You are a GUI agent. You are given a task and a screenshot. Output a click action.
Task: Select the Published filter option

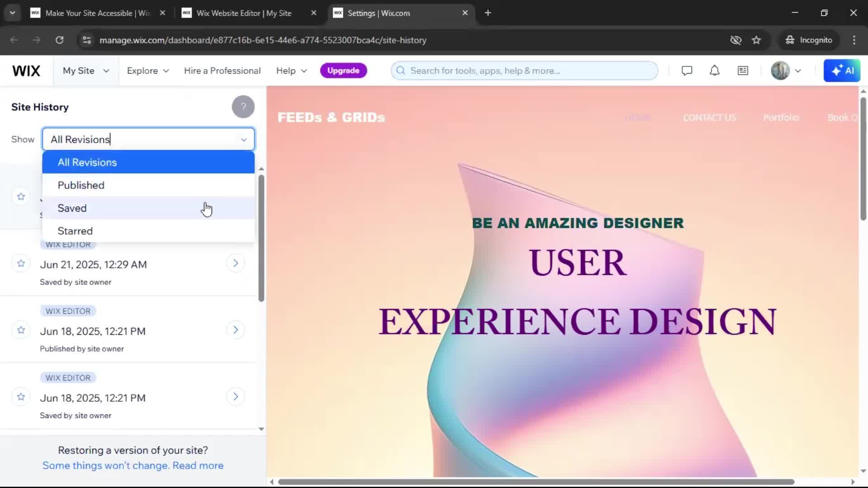point(148,185)
